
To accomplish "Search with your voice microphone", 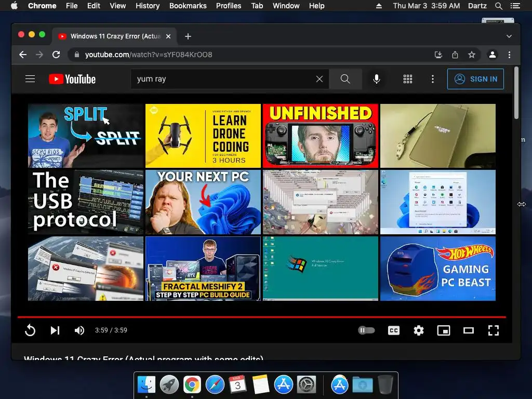I will [x=376, y=79].
